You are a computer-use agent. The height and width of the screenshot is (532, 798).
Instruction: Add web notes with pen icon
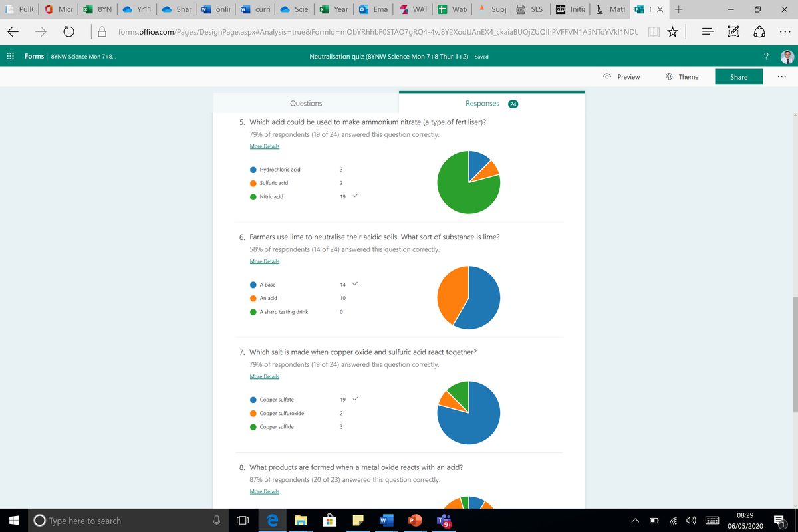point(733,31)
